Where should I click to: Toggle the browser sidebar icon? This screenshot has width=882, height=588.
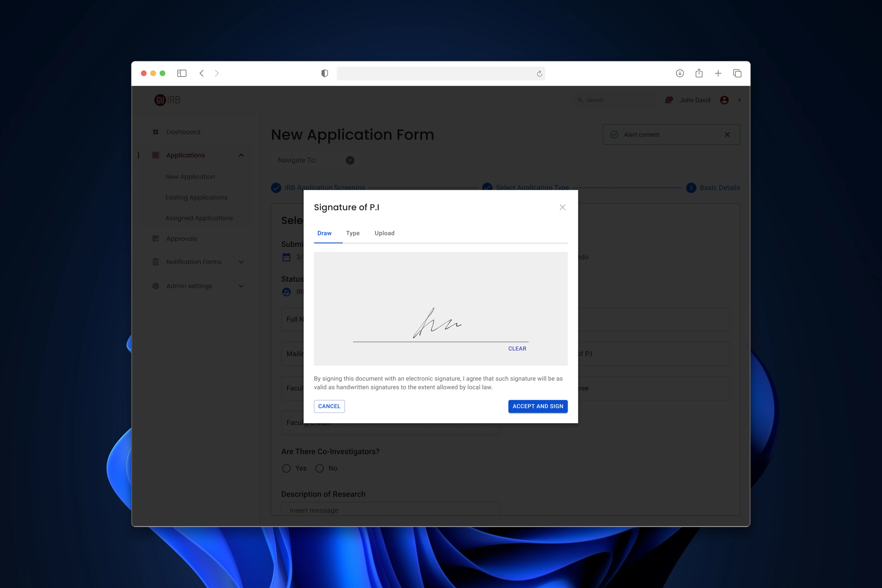[182, 73]
